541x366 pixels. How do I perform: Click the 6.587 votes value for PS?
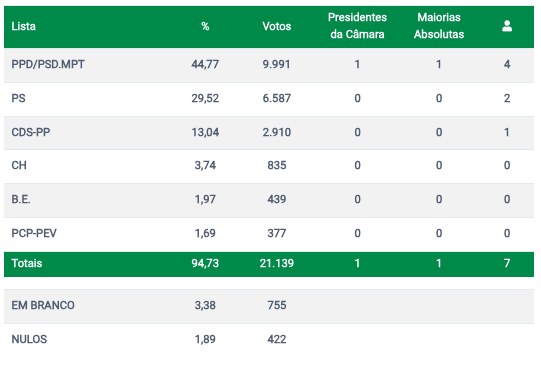tap(277, 98)
